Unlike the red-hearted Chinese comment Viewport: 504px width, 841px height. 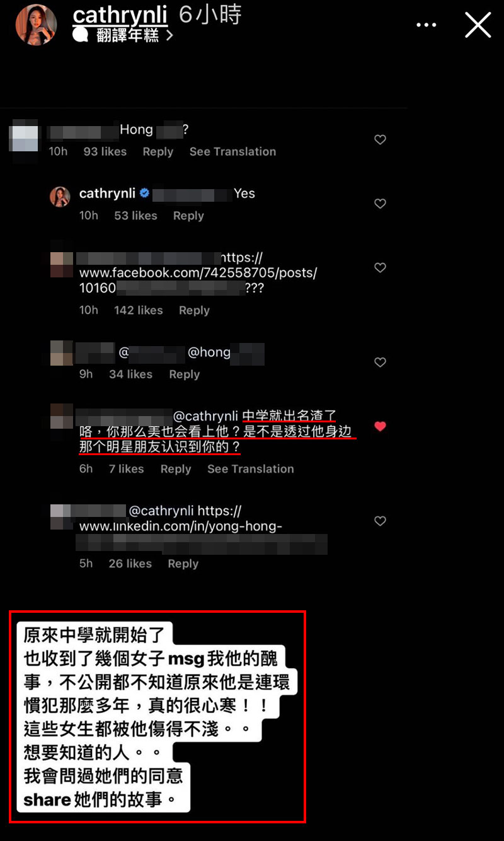coord(380,426)
